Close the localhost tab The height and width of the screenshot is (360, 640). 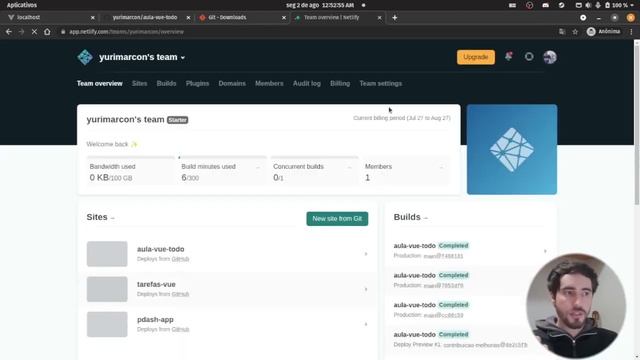pyautogui.click(x=93, y=18)
